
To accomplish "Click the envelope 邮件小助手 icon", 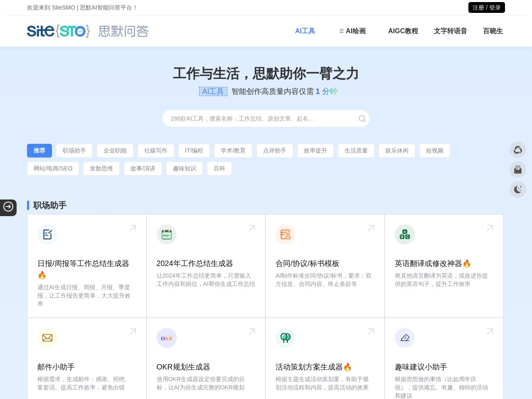I will coord(47,338).
